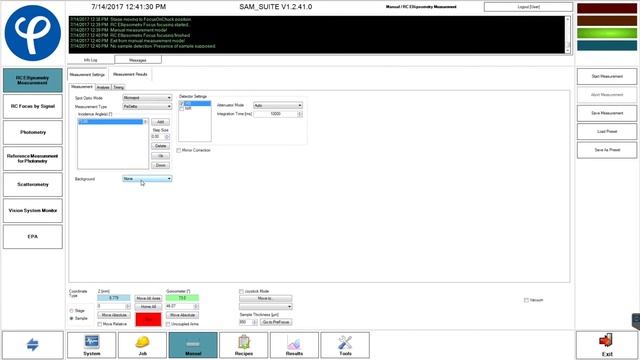Screen dimensions: 640x360
Task: Click the Move to button
Action: tap(266, 298)
